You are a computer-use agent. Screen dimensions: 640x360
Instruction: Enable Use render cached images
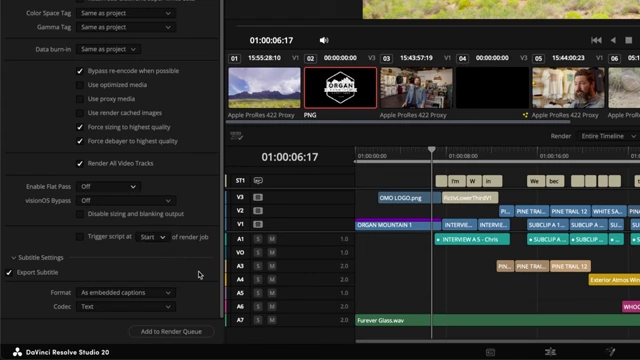coord(80,113)
